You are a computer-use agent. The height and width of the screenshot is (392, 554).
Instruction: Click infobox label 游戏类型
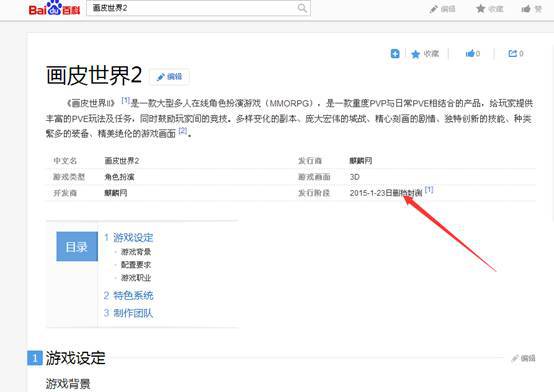coord(69,177)
